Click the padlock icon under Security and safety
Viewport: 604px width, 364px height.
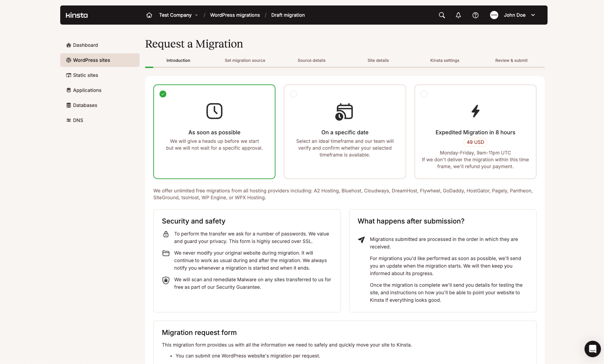tap(166, 234)
